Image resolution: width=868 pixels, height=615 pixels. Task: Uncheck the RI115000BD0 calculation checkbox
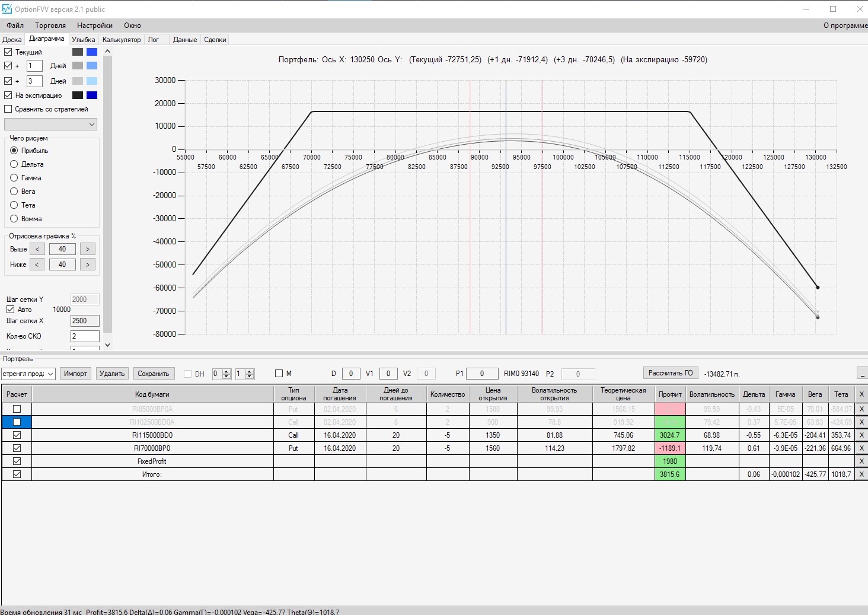pos(17,435)
